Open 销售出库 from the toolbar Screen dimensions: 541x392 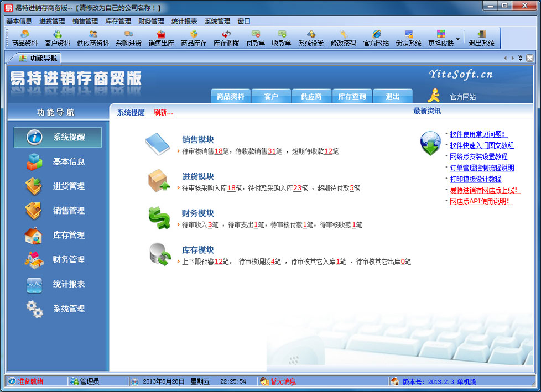tap(161, 38)
